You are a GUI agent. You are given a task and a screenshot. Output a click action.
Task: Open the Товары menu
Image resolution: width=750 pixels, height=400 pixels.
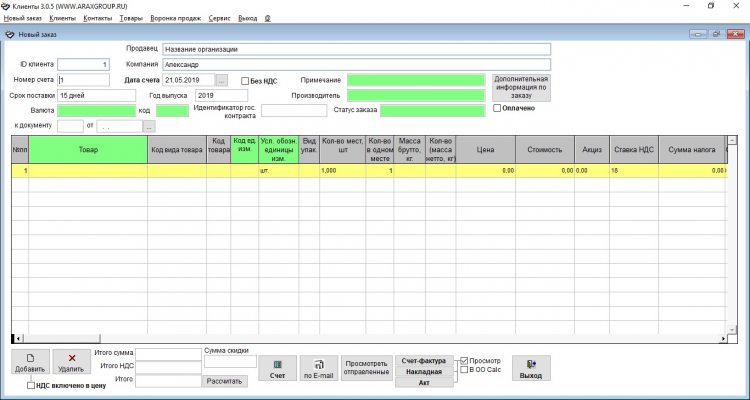tap(130, 19)
